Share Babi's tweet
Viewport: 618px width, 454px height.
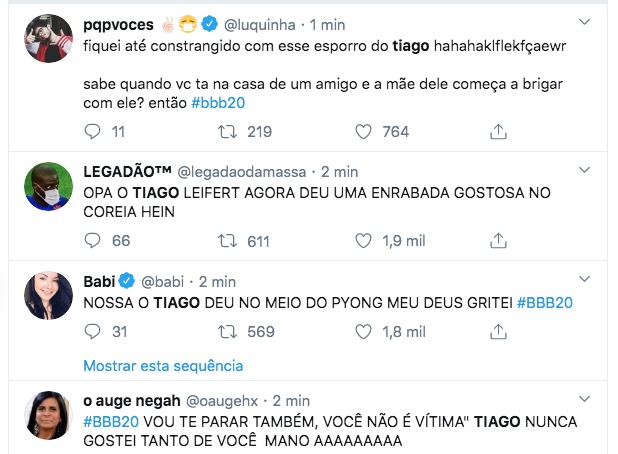(x=498, y=332)
